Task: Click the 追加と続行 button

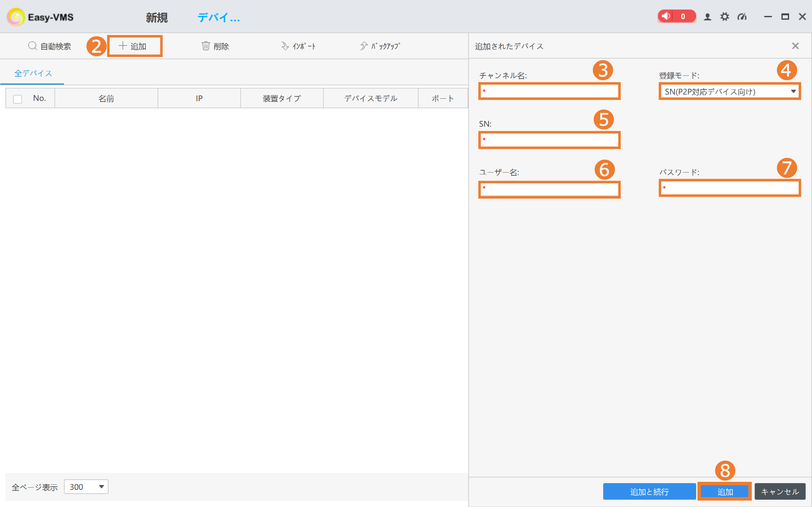Action: (x=649, y=491)
